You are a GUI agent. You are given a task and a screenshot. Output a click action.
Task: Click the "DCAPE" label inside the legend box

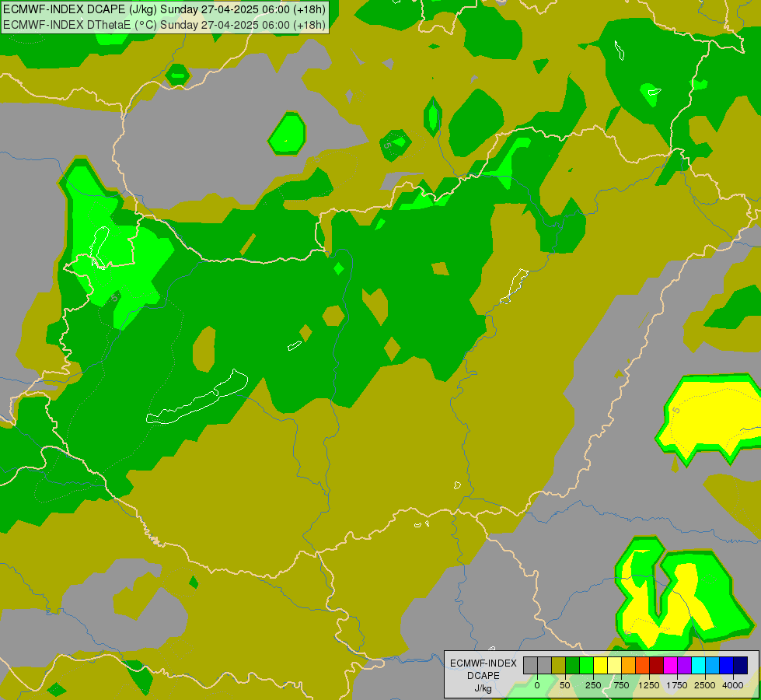pos(483,676)
